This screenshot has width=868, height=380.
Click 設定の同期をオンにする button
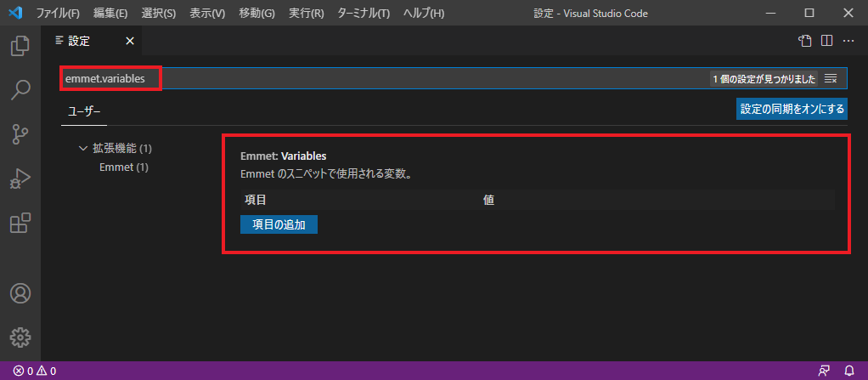[792, 109]
